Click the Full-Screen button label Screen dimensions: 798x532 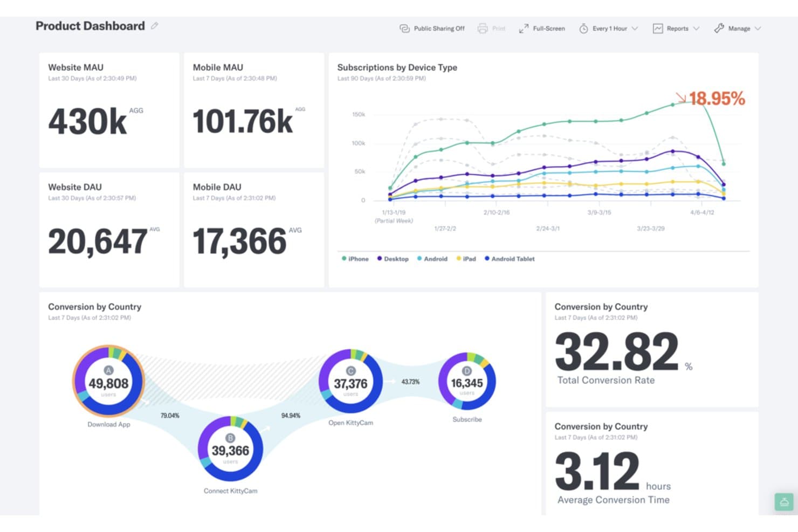(549, 29)
